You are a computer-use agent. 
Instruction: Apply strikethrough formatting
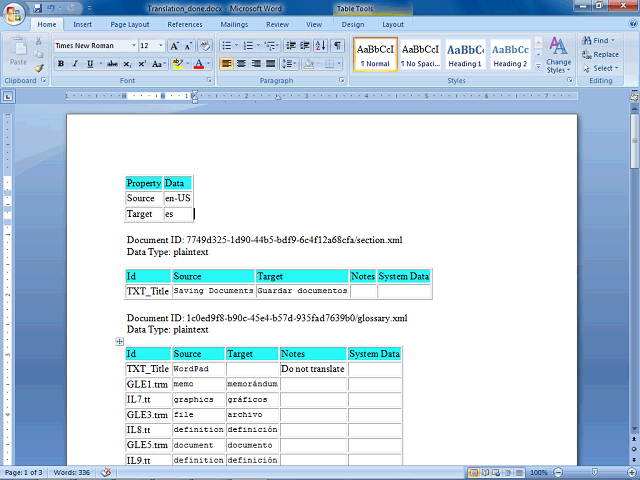point(112,64)
